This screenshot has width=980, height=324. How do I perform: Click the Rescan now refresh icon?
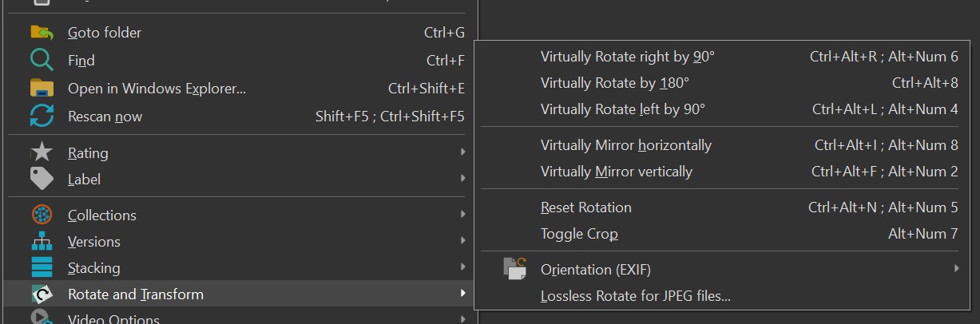(x=42, y=117)
